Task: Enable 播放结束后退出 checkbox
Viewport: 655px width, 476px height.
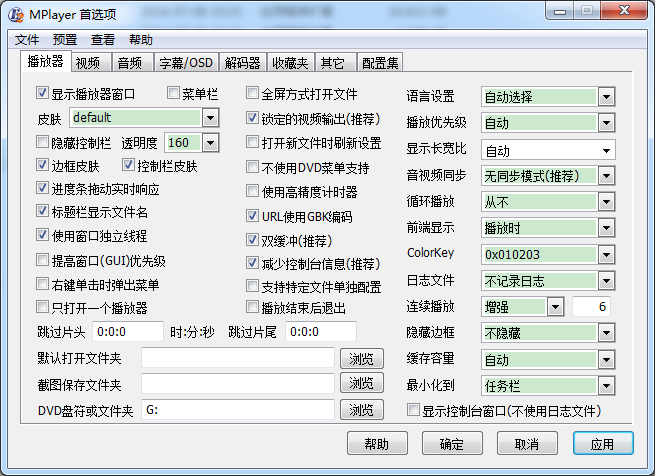Action: point(252,307)
